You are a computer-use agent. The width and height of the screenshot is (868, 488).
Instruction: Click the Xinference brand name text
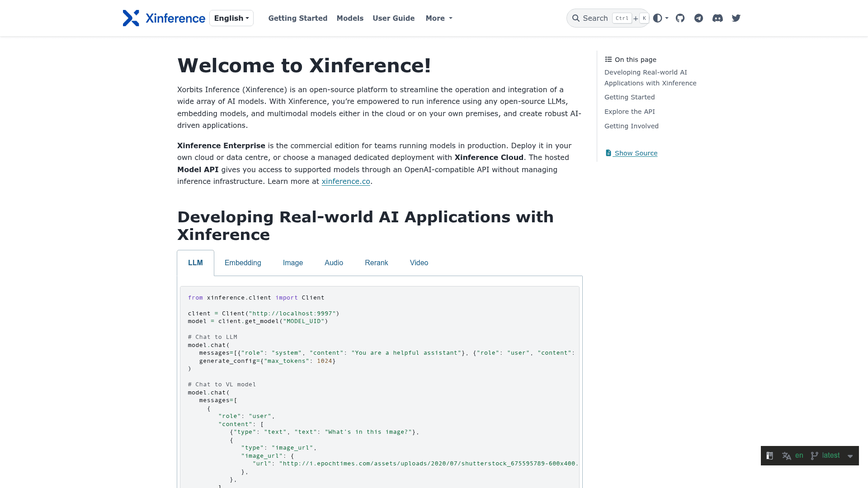[x=175, y=18]
